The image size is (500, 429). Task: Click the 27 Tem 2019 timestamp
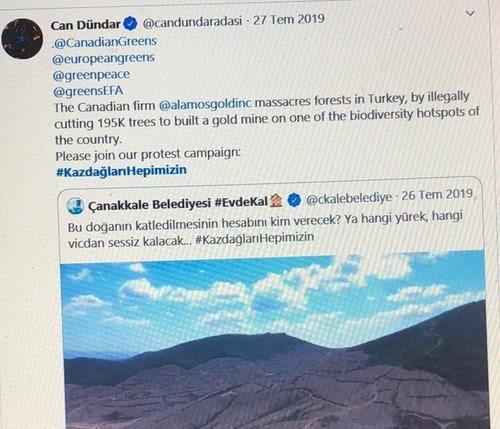pyautogui.click(x=289, y=19)
